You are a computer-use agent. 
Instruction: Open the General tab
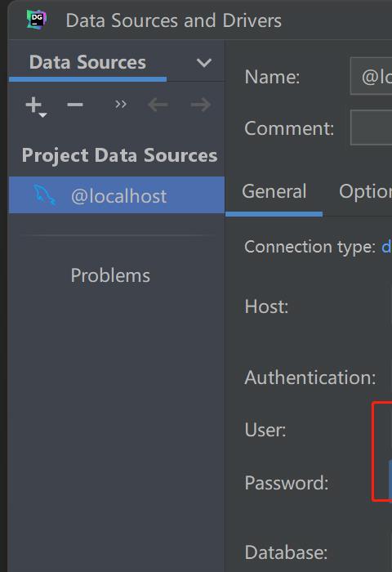[274, 191]
